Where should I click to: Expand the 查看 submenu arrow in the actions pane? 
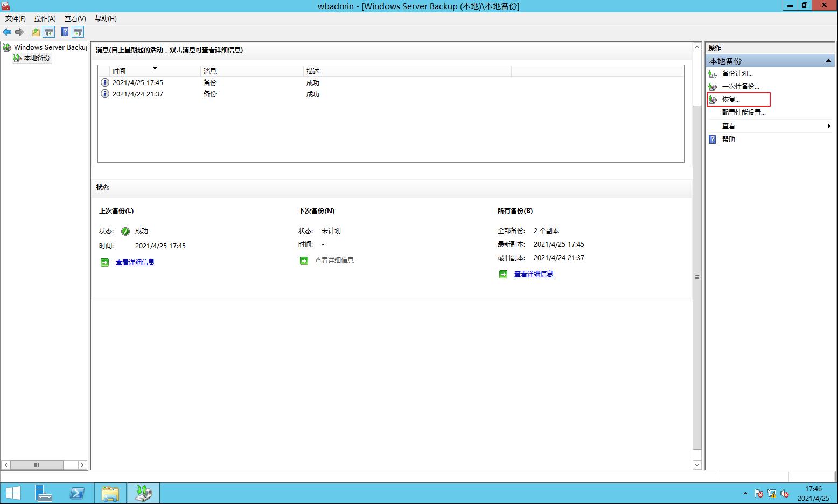[829, 126]
